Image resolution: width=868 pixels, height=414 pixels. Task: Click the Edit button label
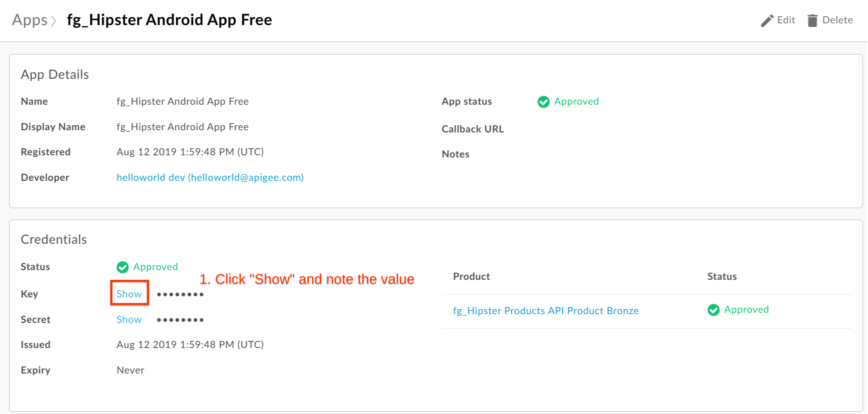click(786, 20)
